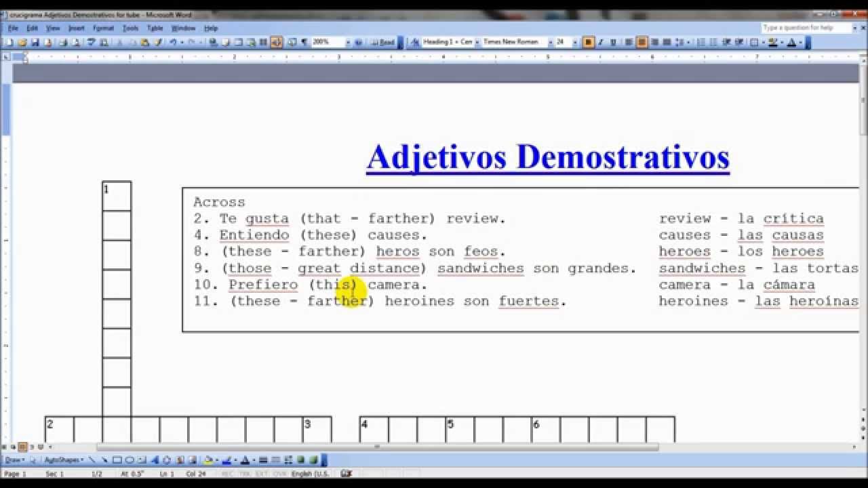Screen dimensions: 868x488
Task: Align text right
Action: 654,42
